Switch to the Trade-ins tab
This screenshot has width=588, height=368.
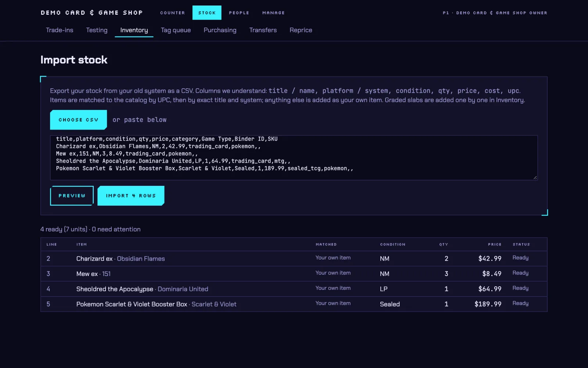(60, 30)
